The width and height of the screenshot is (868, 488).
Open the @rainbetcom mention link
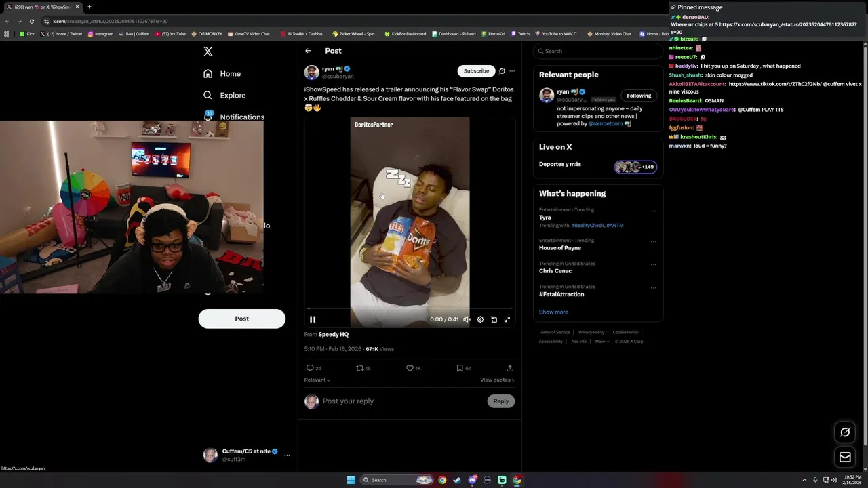605,124
